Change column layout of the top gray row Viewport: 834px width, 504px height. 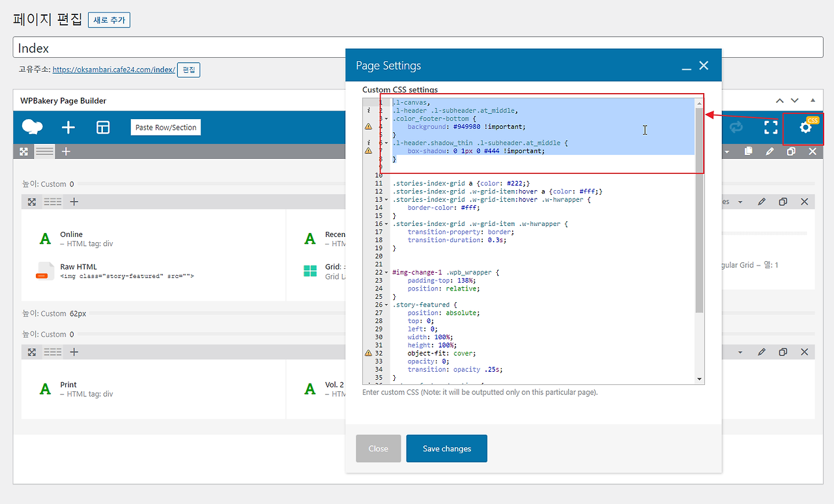click(x=45, y=151)
